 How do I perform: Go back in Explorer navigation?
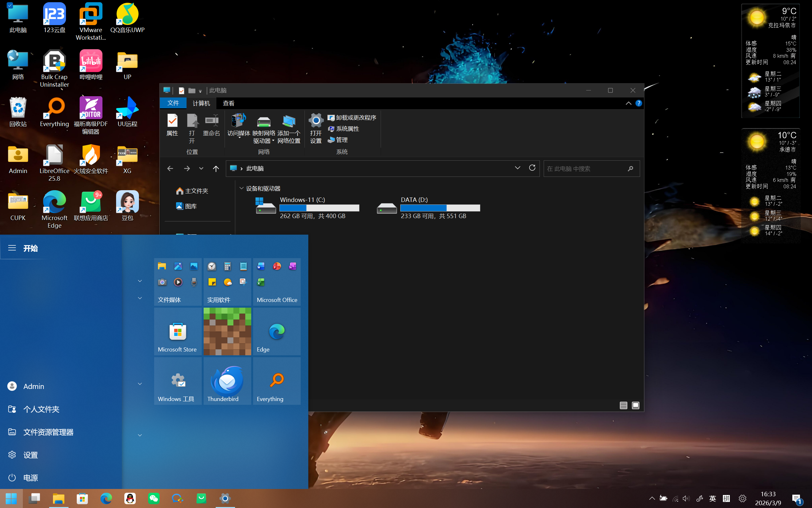point(170,168)
